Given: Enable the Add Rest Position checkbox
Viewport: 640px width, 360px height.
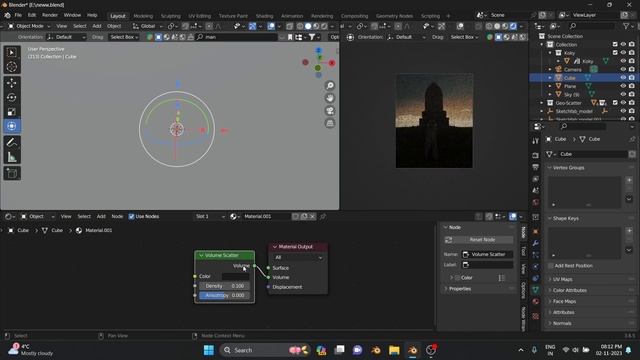Looking at the screenshot, I should point(551,266).
